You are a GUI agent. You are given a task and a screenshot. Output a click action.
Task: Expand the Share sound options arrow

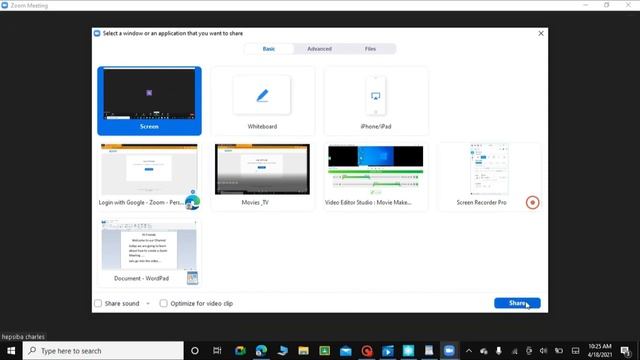(148, 304)
